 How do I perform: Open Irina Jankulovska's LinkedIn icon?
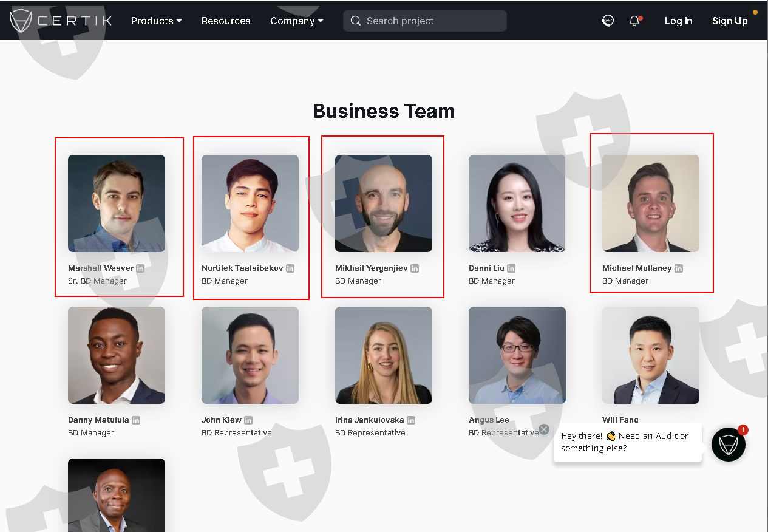point(411,420)
